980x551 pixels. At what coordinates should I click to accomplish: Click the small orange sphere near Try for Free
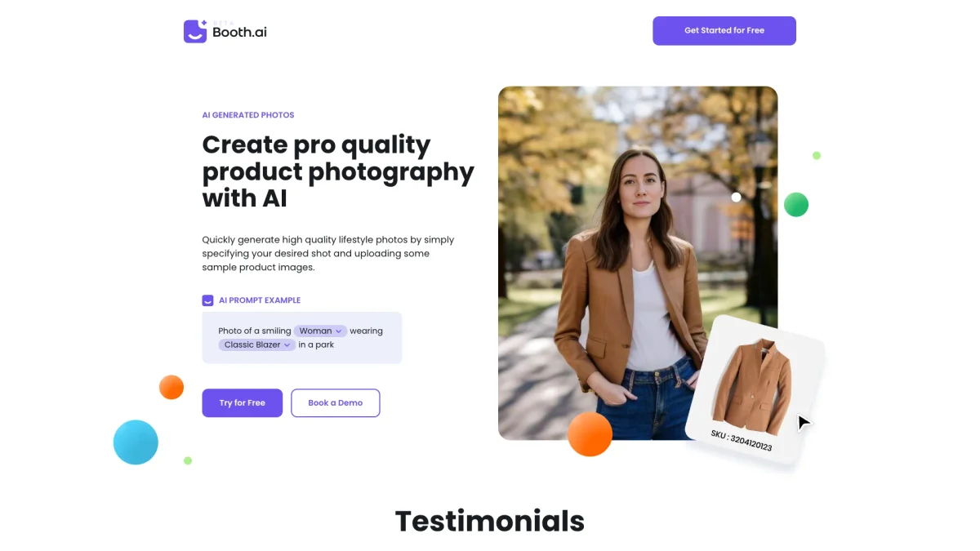pyautogui.click(x=171, y=387)
